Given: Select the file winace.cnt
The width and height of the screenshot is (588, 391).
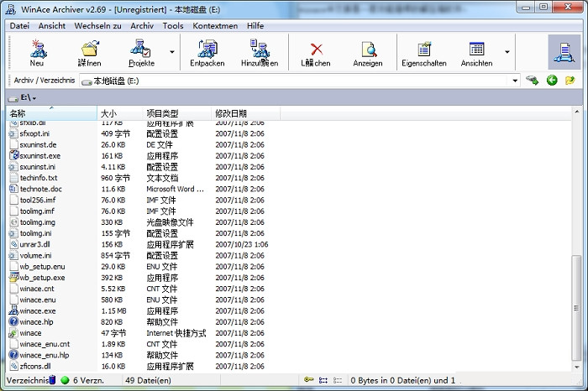Looking at the screenshot, I should point(37,289).
